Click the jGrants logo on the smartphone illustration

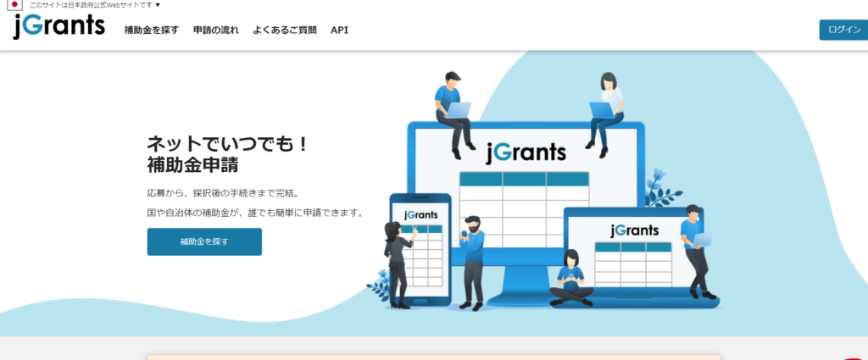[x=421, y=213]
